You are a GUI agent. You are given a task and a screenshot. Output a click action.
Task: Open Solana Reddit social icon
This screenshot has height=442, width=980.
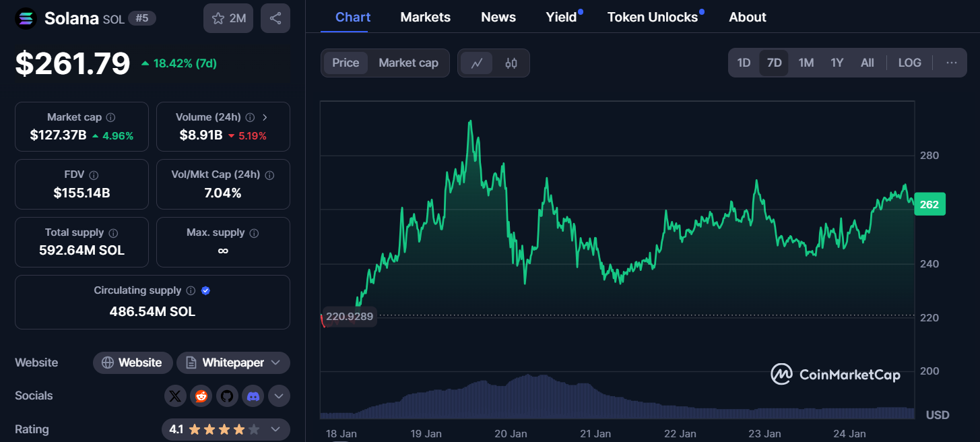pos(201,396)
